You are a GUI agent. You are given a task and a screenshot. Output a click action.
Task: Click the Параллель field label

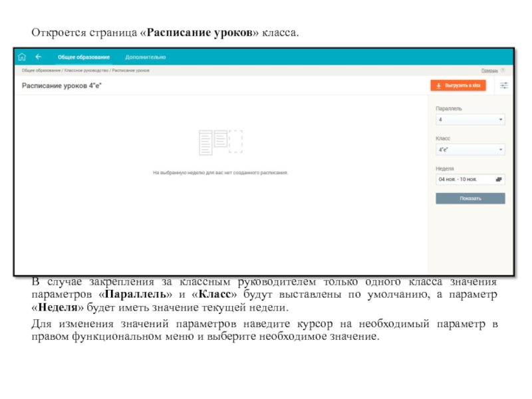(449, 108)
